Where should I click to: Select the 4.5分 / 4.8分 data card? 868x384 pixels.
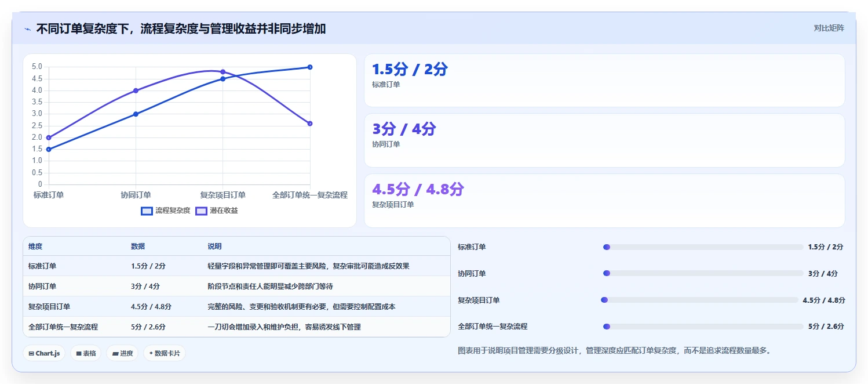[604, 201]
